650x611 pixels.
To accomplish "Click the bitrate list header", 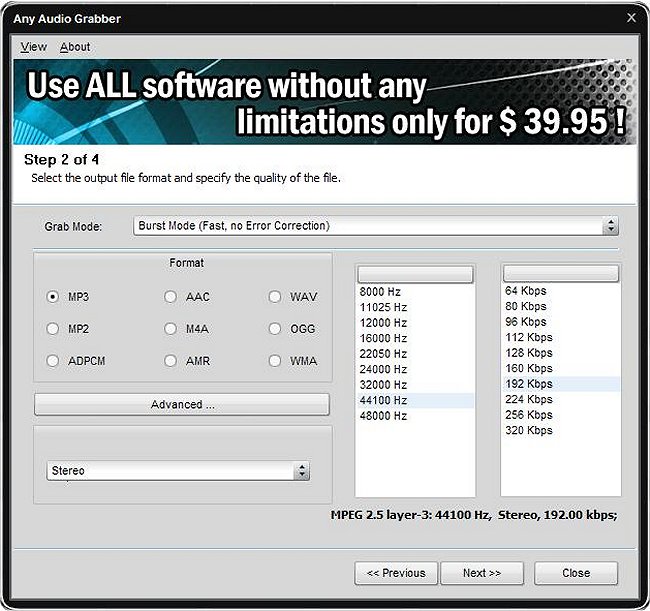I will [x=561, y=274].
